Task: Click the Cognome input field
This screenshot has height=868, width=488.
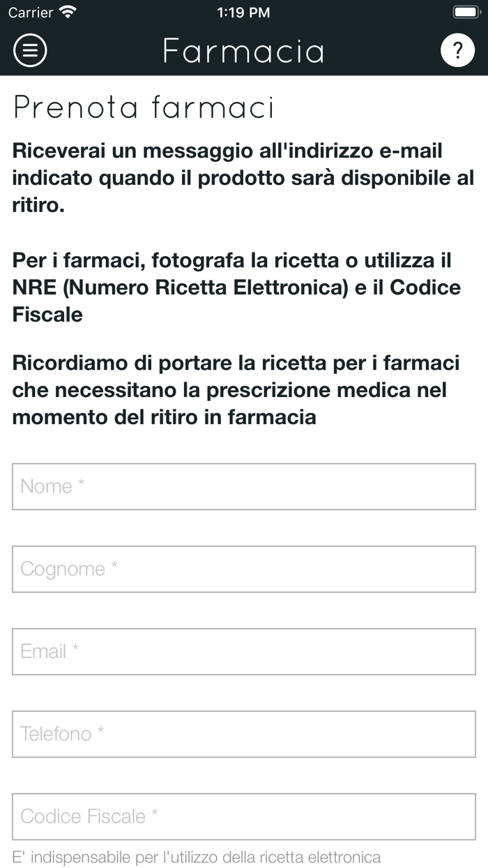Action: pos(243,569)
